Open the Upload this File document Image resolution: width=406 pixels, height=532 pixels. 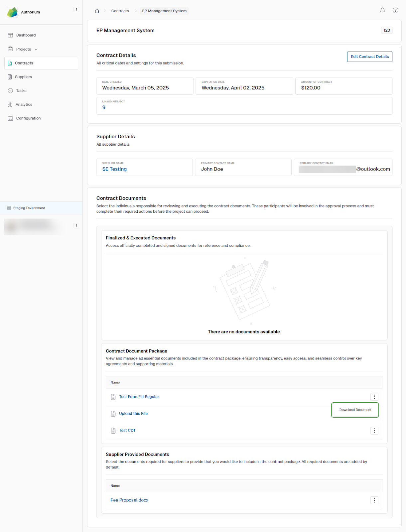click(x=133, y=414)
